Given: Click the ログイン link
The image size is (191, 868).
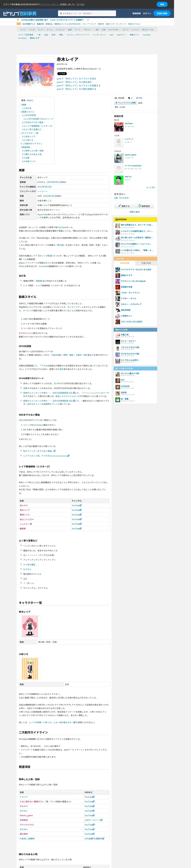Looking at the screenshot, I should 147,13.
